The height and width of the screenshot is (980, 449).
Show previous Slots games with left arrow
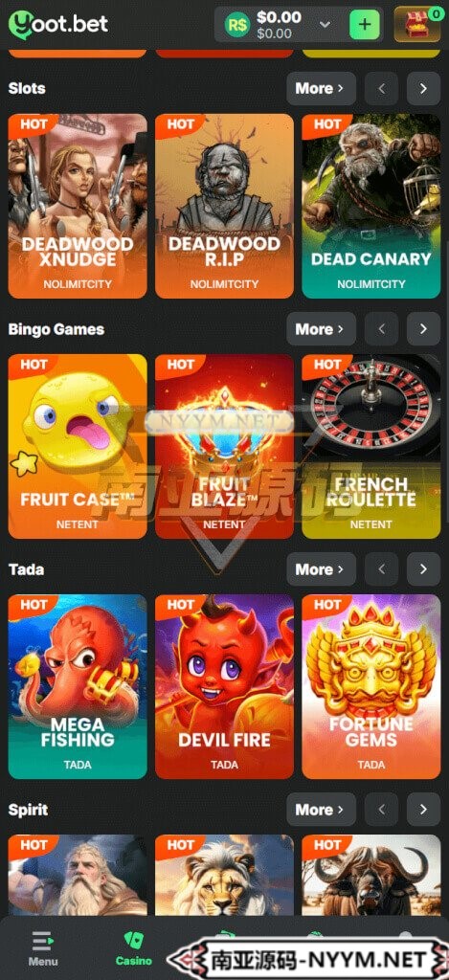tap(381, 89)
